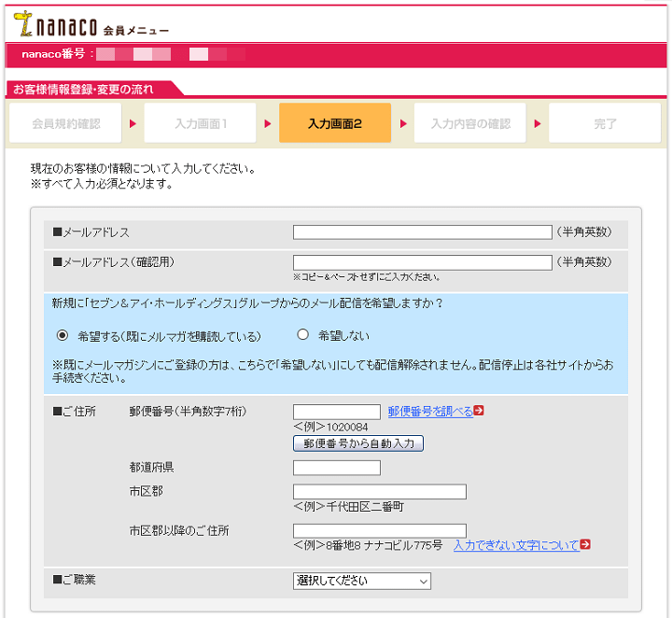This screenshot has height=618, width=672.
Task: Click the ■ご職業 label
Action: point(74,580)
